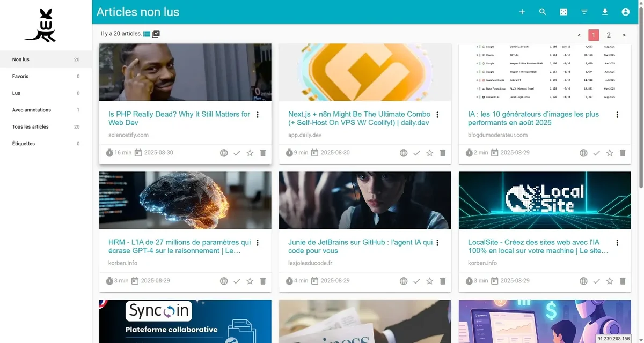
Task: Select Favoris in the sidebar
Action: point(20,76)
